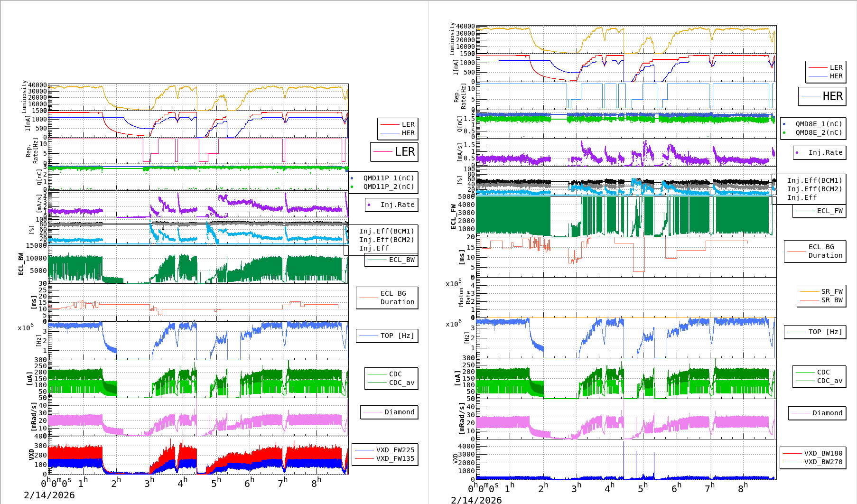Click the VXD_FW225 legend entry

(395, 450)
